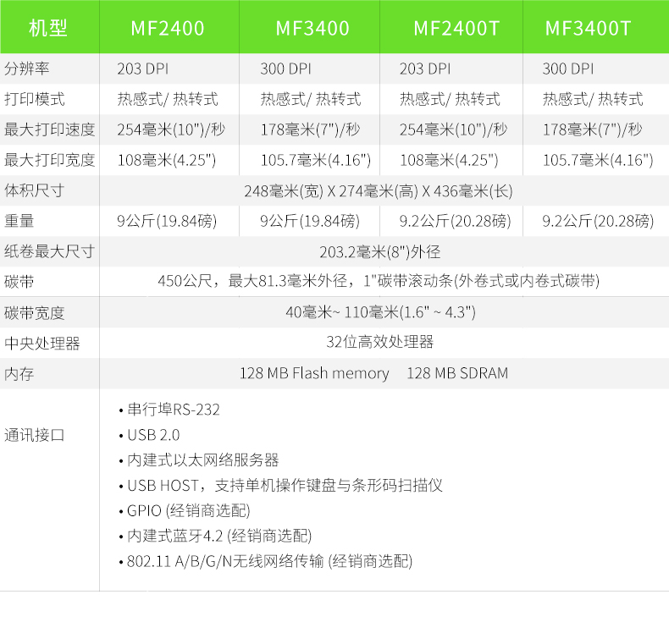Click 203 DPI under MF2400T
Screen dimensions: 669x644
[425, 69]
